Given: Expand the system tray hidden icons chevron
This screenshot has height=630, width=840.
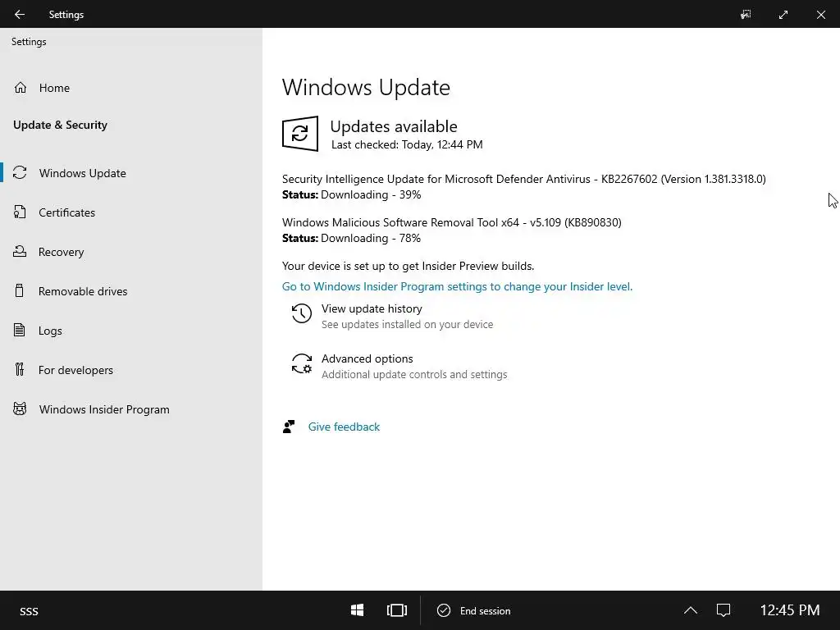Looking at the screenshot, I should (x=691, y=610).
